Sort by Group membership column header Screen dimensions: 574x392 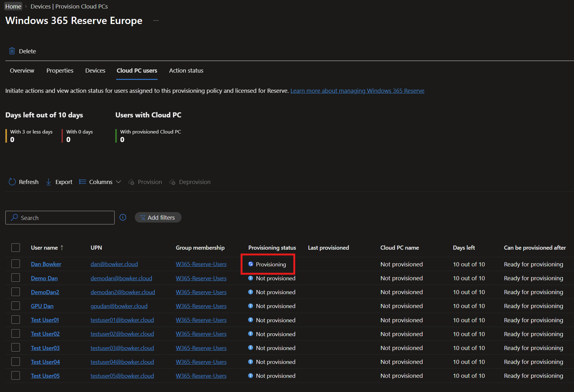pos(200,248)
